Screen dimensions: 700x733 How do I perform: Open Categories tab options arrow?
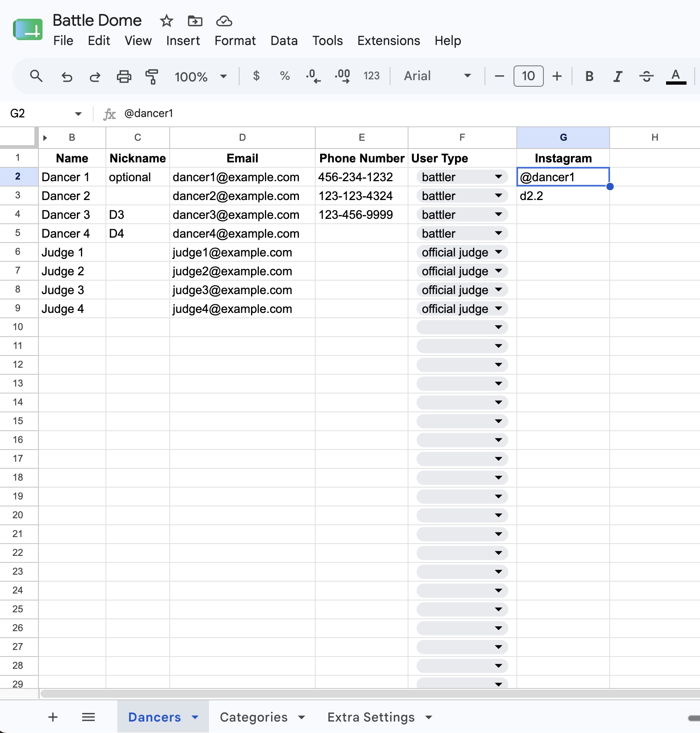(302, 717)
